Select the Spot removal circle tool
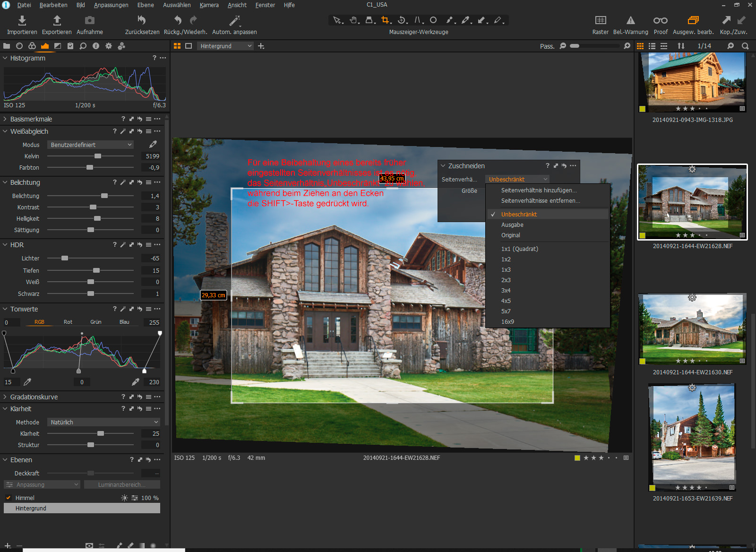This screenshot has width=756, height=552. tap(433, 20)
